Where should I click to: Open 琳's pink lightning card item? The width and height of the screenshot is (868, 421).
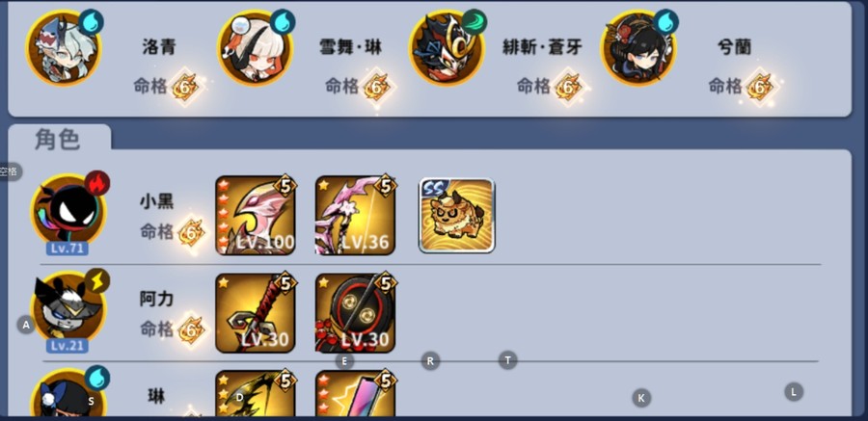[x=355, y=393]
